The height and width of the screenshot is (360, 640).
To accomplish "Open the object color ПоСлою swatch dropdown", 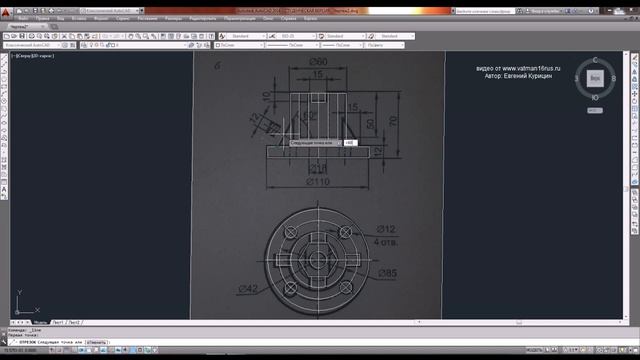I will (x=239, y=45).
